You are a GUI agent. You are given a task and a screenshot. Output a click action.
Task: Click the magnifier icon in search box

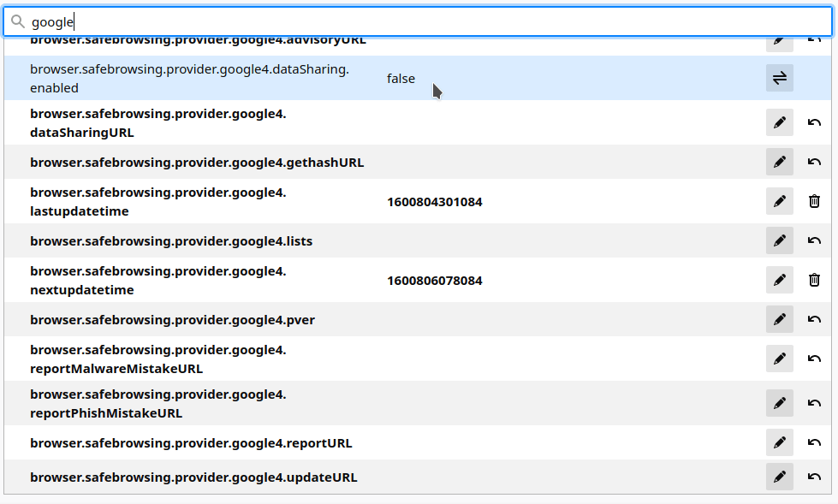point(18,21)
